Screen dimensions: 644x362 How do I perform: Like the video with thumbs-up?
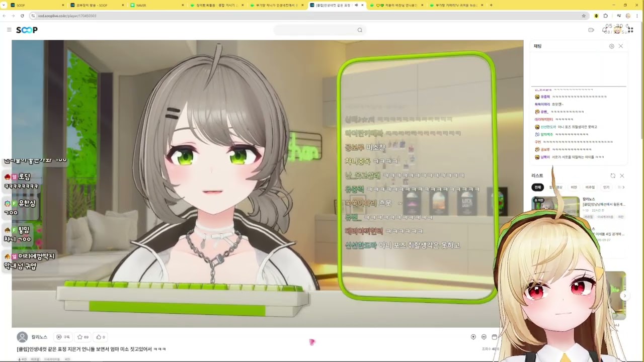(101, 337)
